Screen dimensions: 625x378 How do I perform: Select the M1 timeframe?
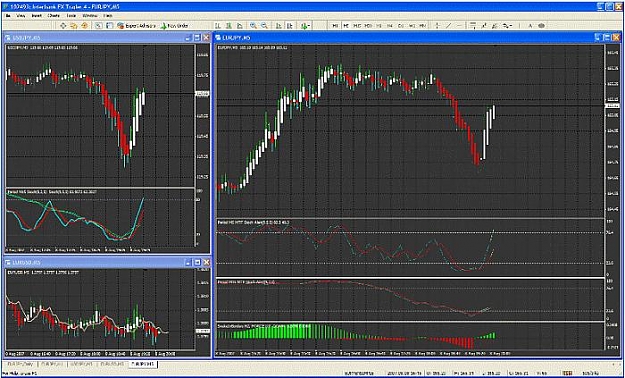coord(335,26)
